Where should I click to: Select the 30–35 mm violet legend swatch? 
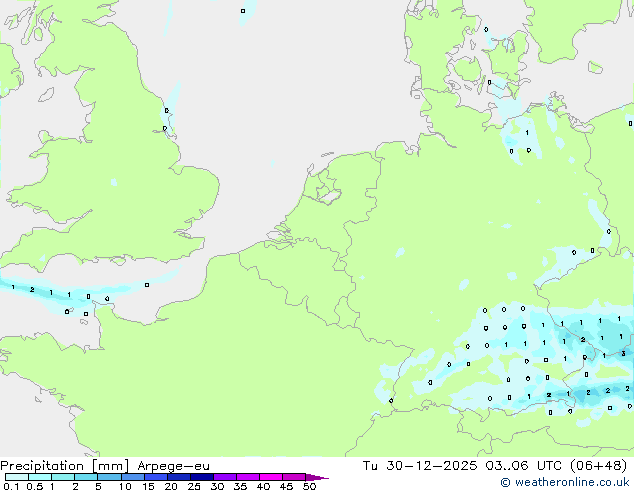click(x=225, y=477)
